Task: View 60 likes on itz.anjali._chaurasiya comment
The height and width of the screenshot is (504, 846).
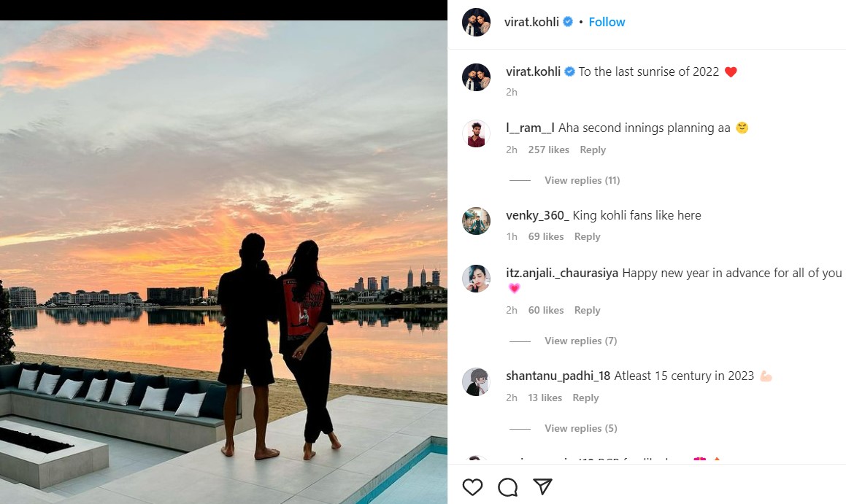Action: [546, 310]
